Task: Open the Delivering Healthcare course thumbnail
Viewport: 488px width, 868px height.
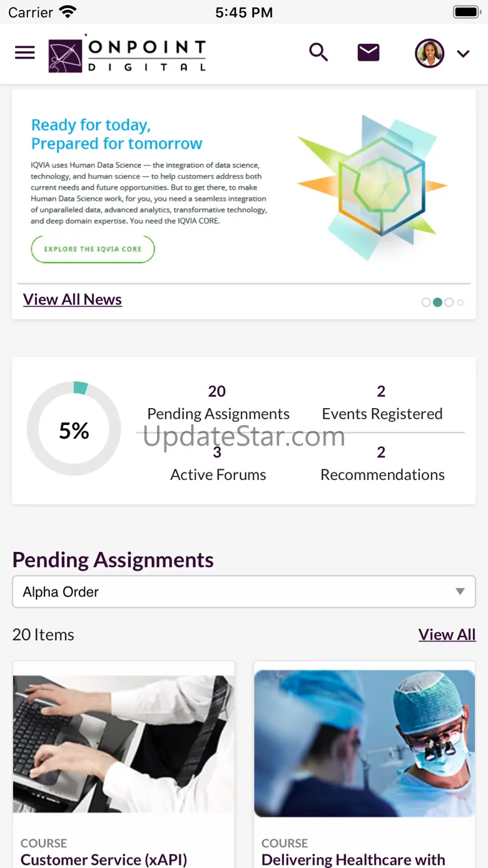Action: tap(365, 743)
